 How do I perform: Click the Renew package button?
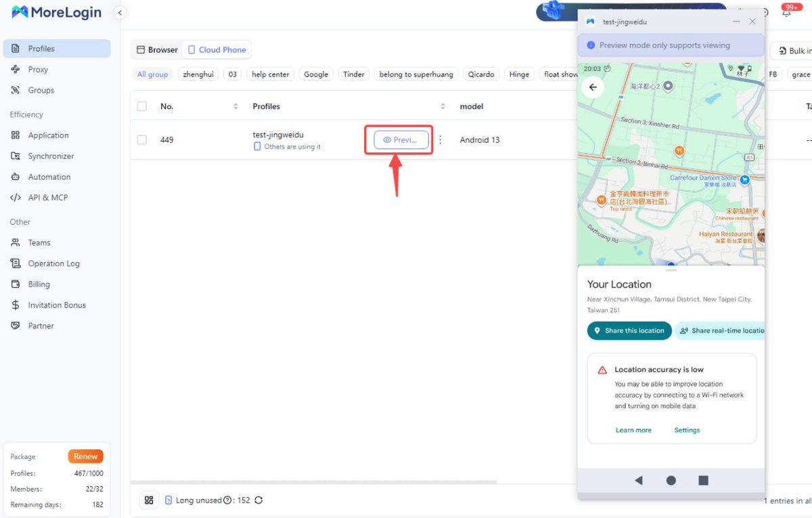click(x=85, y=456)
